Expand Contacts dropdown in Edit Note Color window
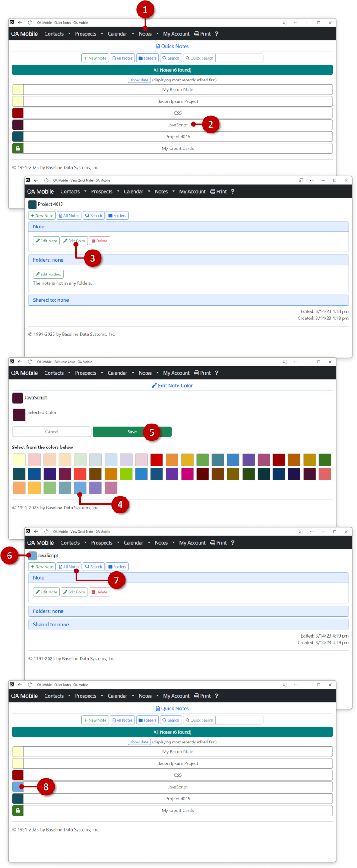 coord(57,373)
